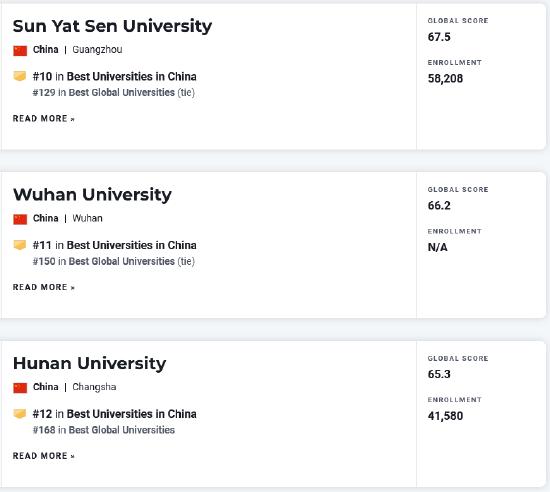Click China flag icon under Wuhan University
Viewport: 550px width, 492px height.
20,219
